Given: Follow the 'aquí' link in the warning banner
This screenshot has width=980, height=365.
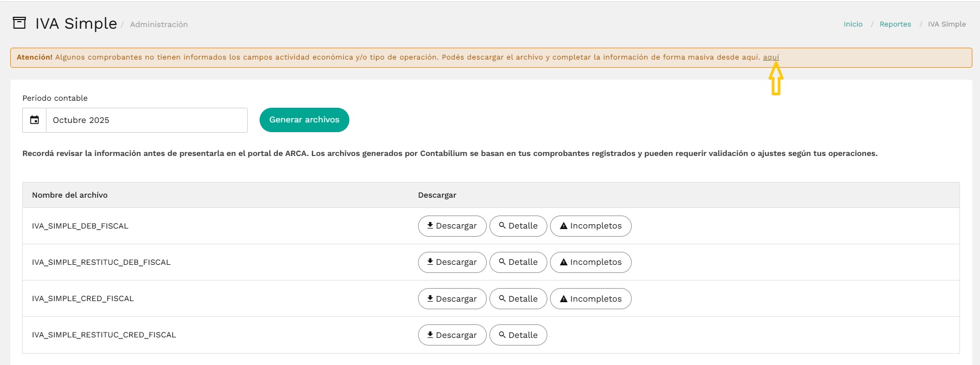Looking at the screenshot, I should [x=771, y=57].
